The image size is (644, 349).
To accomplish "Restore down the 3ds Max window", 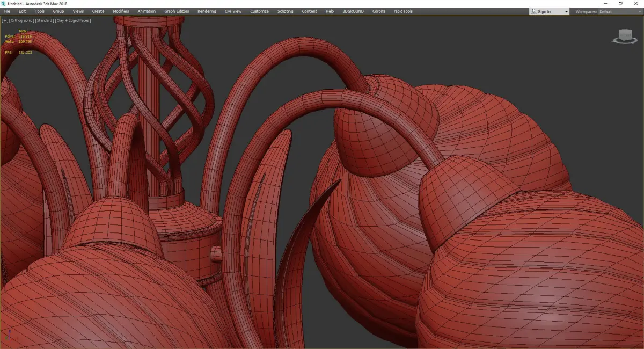I will click(620, 4).
